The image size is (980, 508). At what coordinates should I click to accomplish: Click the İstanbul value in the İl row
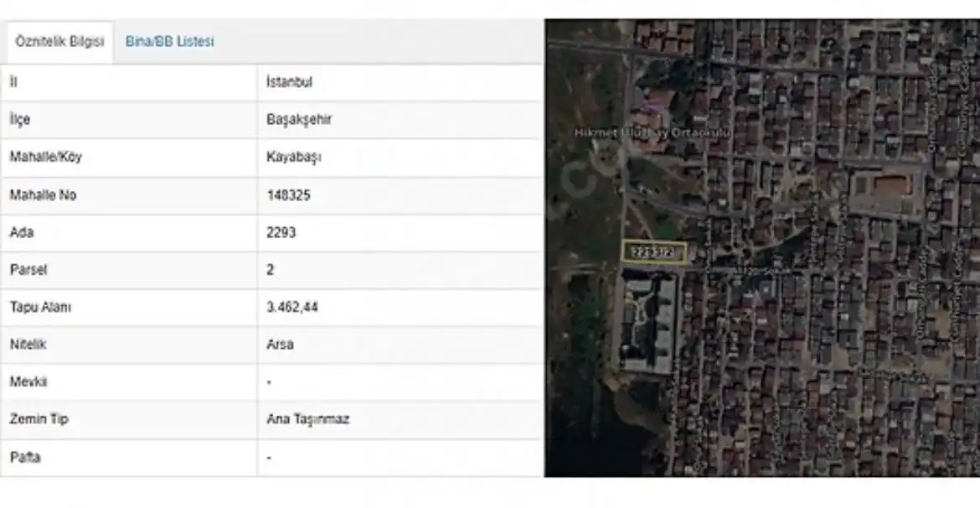[x=289, y=82]
